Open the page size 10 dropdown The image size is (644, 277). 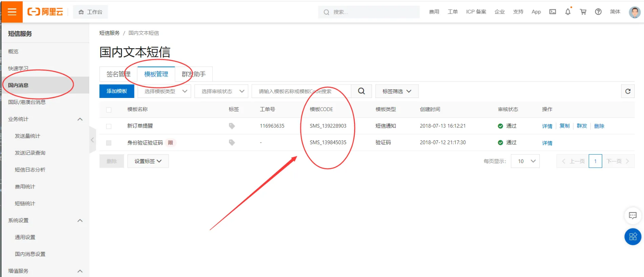pos(525,161)
